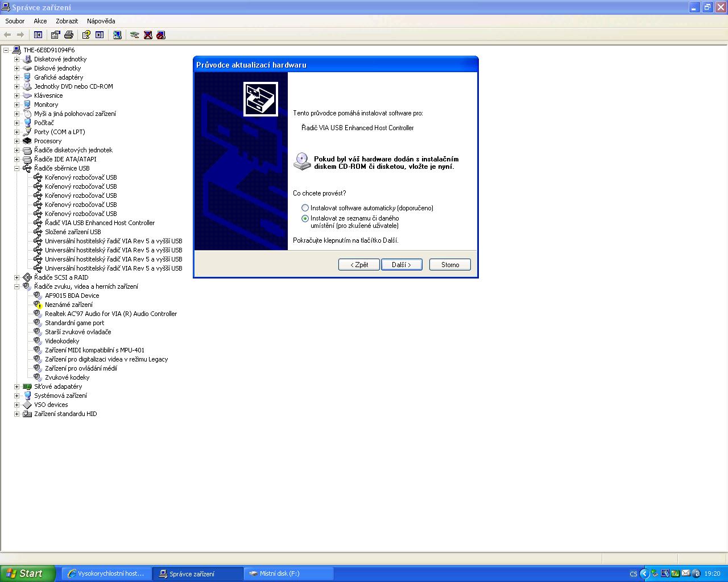This screenshot has height=582, width=728.
Task: Open the Vysokorychlostní host… taskbar window
Action: pyautogui.click(x=106, y=573)
